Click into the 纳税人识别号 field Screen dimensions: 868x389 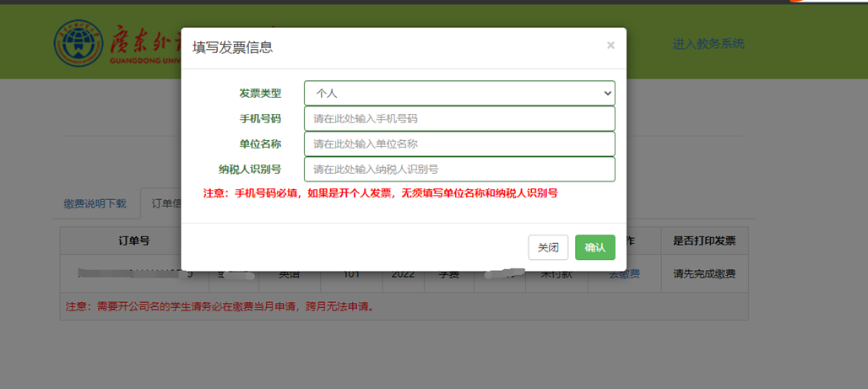point(459,170)
